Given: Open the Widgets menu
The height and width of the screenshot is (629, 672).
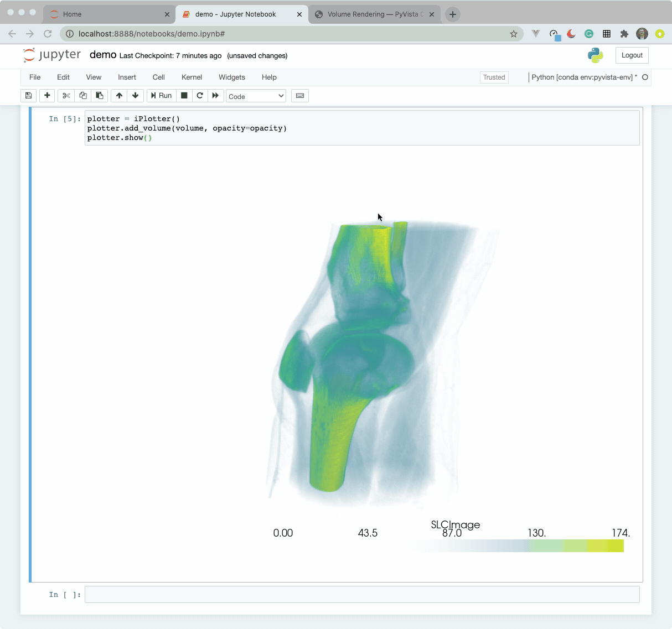Looking at the screenshot, I should tap(232, 77).
